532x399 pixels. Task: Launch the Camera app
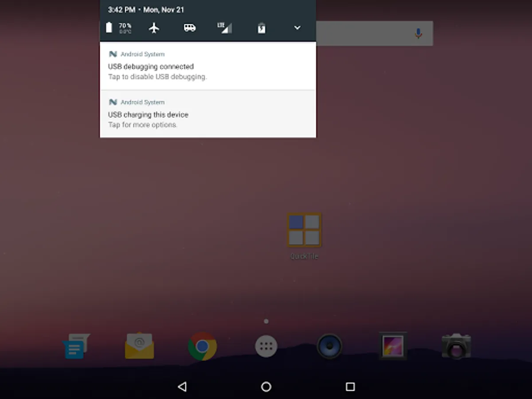[456, 346]
